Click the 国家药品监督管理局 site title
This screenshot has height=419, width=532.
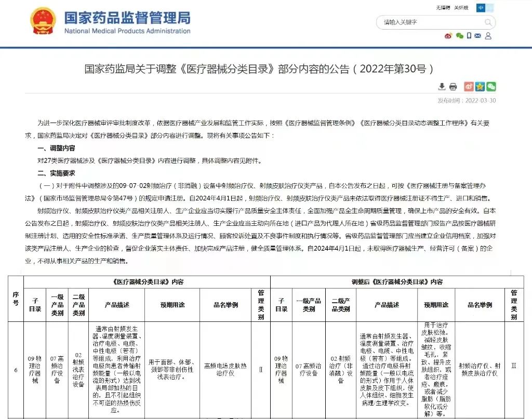tap(127, 18)
